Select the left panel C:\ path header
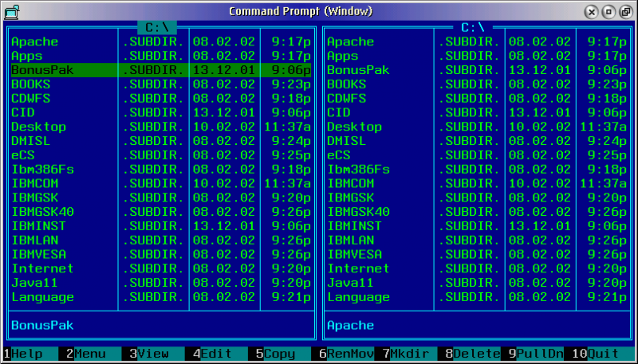638x364 pixels. [157, 28]
